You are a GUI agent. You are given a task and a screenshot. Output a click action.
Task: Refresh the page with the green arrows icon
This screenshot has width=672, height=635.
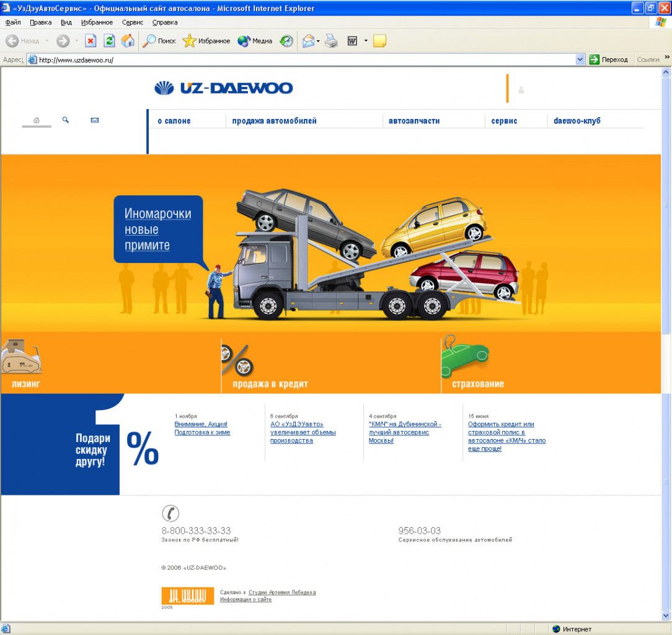[x=109, y=41]
